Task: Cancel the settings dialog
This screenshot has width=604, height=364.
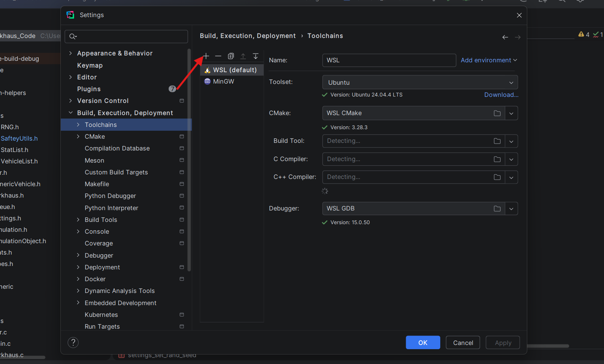Action: click(463, 343)
